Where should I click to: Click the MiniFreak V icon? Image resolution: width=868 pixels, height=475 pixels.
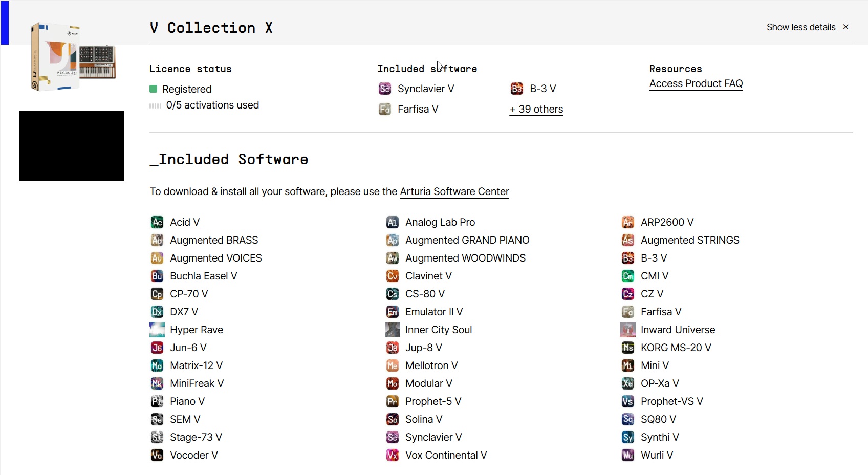pos(157,383)
